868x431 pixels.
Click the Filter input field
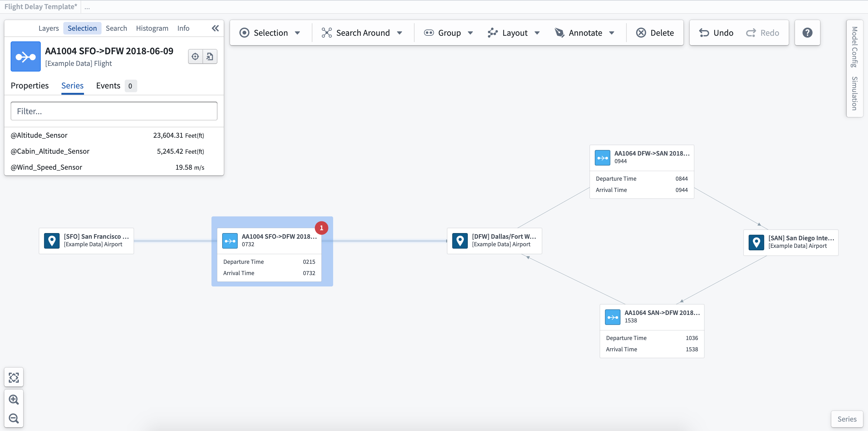(x=114, y=111)
